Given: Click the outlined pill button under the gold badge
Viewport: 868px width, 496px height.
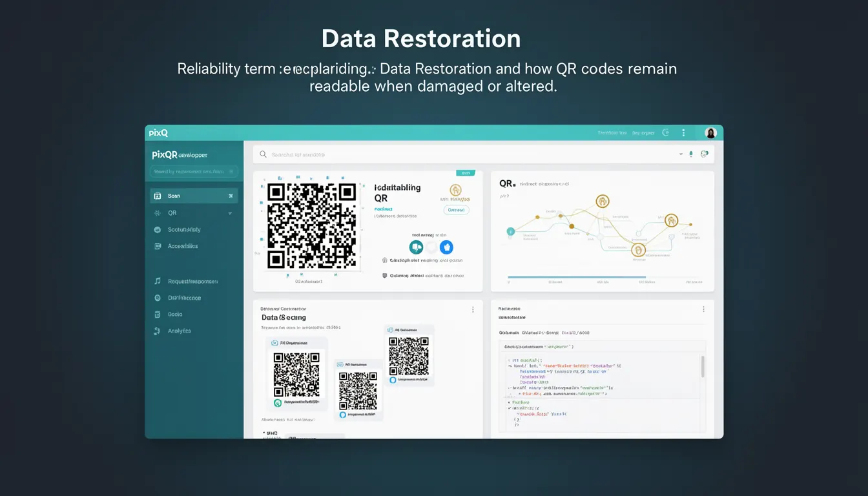Looking at the screenshot, I should pos(457,210).
